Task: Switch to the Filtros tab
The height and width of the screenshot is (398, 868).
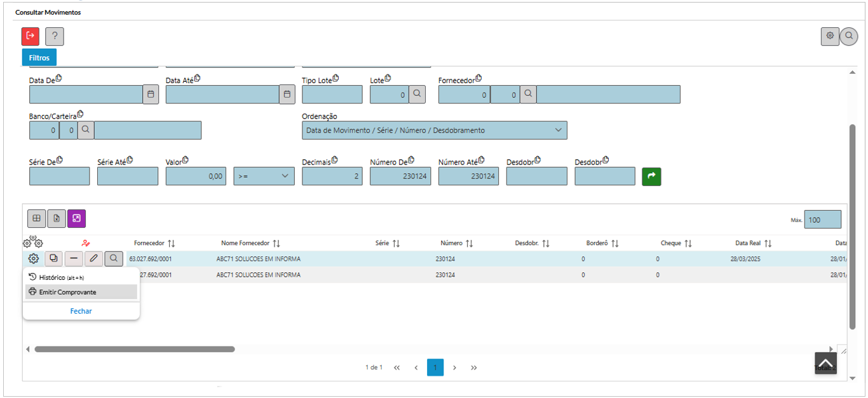Action: [39, 57]
